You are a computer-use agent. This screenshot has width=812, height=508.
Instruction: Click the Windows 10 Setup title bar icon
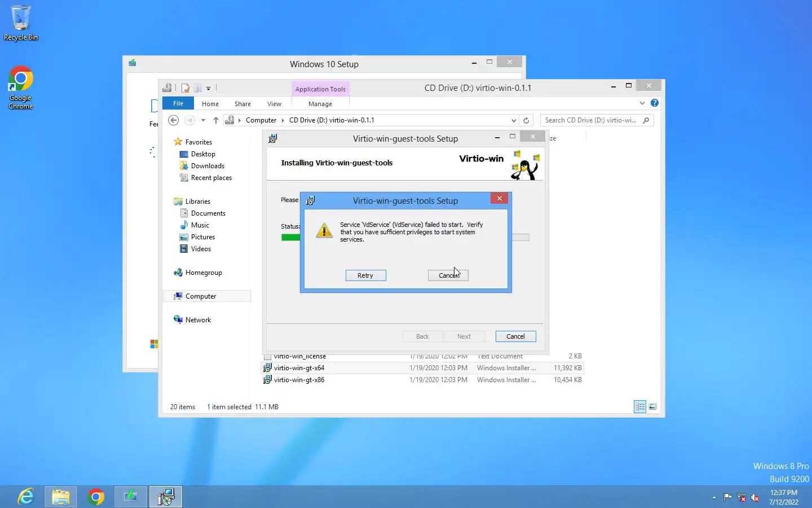point(133,63)
